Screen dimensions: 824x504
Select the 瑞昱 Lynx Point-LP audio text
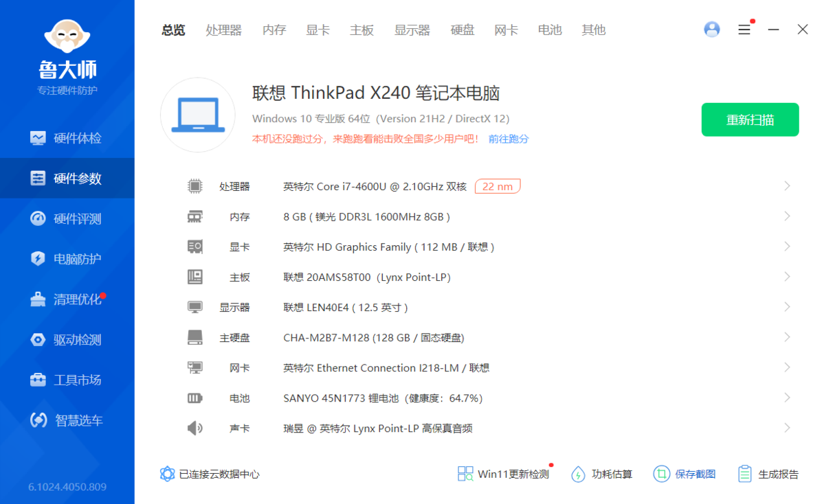(378, 428)
